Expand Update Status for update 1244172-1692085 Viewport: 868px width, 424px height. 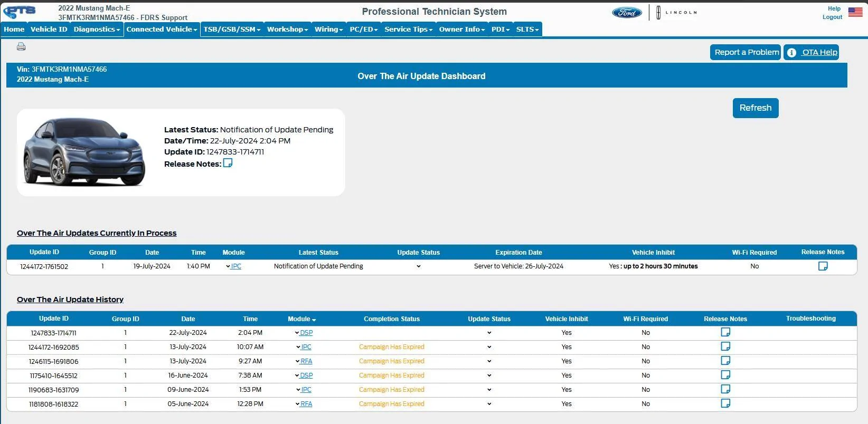(x=489, y=347)
